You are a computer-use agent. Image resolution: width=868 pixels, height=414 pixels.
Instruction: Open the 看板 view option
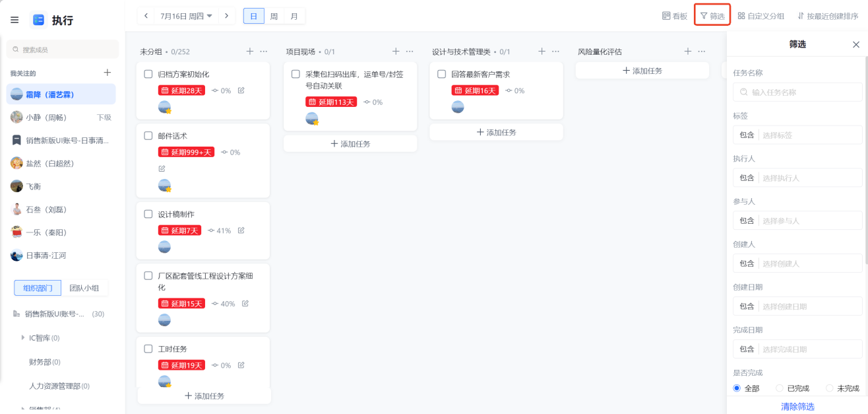point(675,16)
